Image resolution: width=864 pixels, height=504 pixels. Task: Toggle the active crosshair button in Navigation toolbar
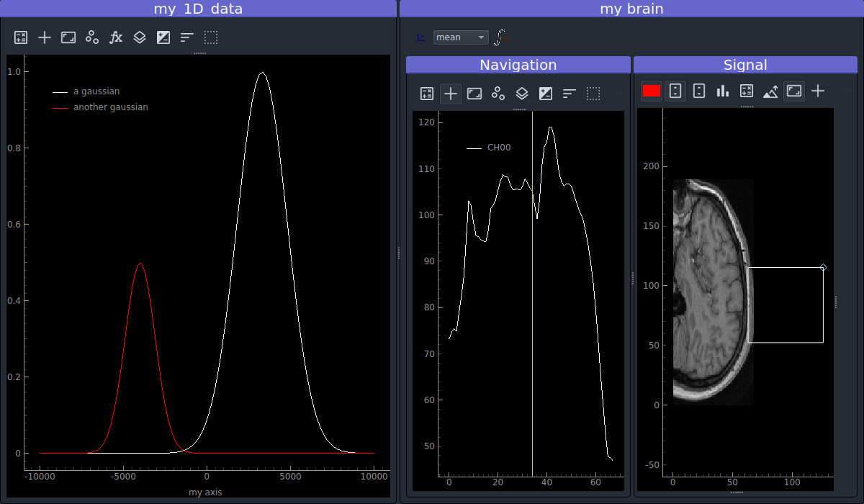point(451,94)
